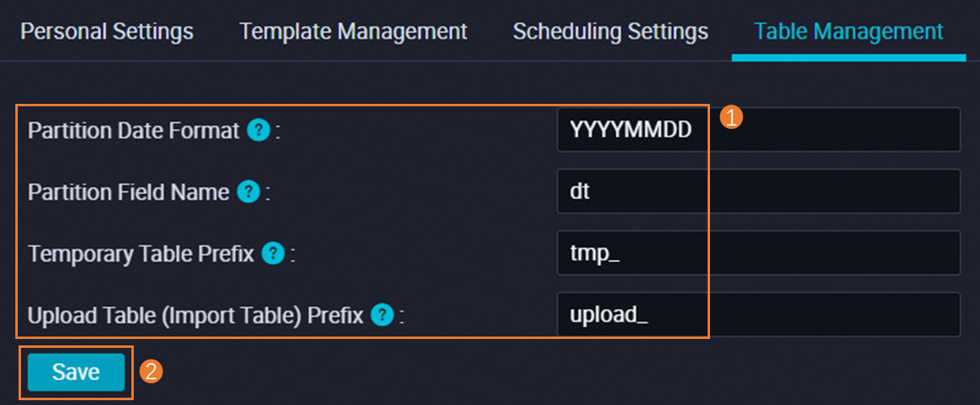The image size is (980, 405).
Task: Click the upload_ prefix text field
Action: [x=758, y=315]
